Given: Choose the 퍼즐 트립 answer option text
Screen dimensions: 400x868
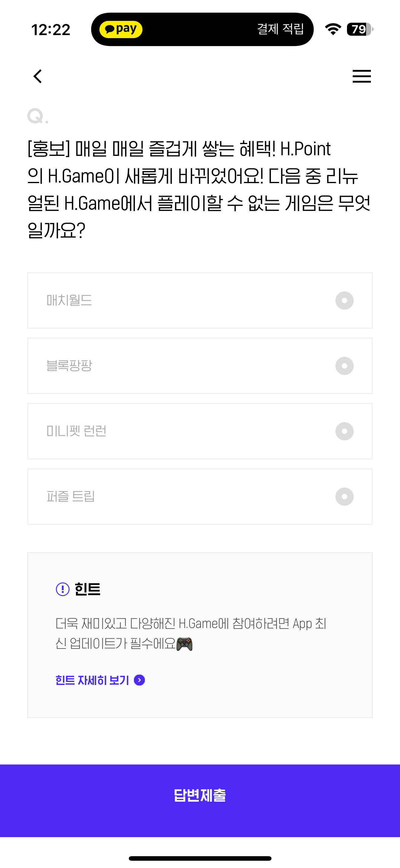Looking at the screenshot, I should click(x=71, y=496).
